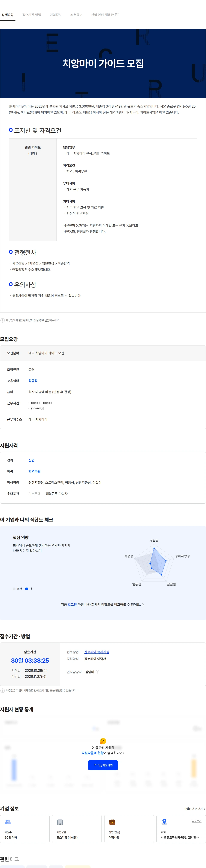Click the 탄력근무제 working-hours text

tap(37, 409)
